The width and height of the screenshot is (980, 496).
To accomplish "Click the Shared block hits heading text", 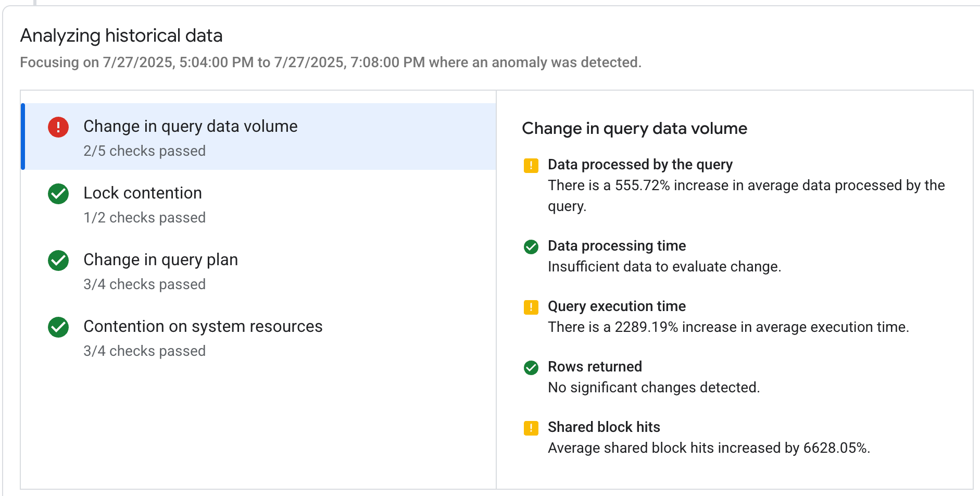I will pyautogui.click(x=604, y=427).
